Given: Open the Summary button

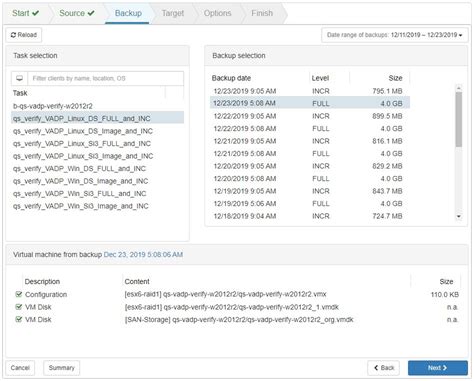Looking at the screenshot, I should click(x=62, y=368).
